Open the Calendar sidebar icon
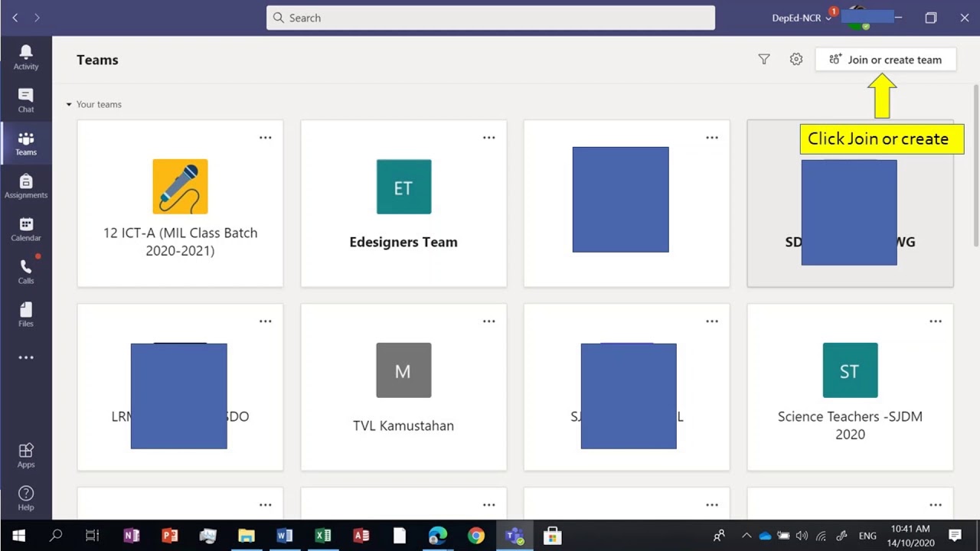Viewport: 980px width, 551px height. point(26,229)
